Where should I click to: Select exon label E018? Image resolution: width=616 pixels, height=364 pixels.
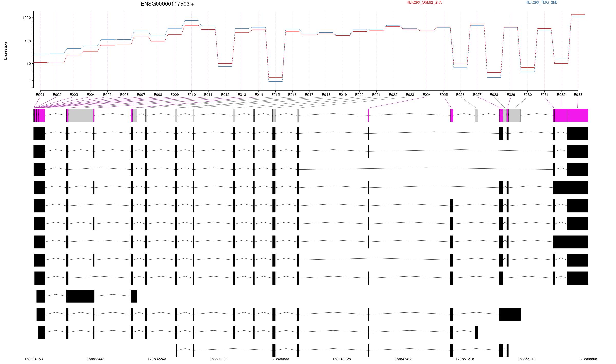coord(326,95)
